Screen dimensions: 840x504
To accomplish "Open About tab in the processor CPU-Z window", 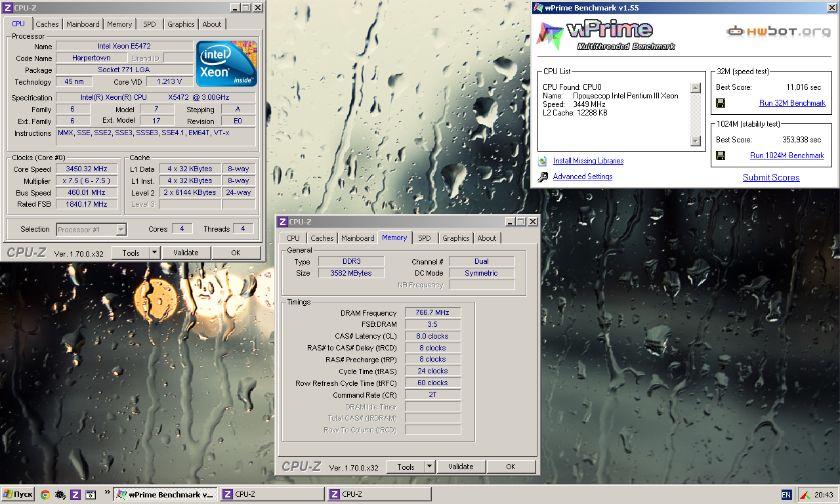I will click(212, 24).
